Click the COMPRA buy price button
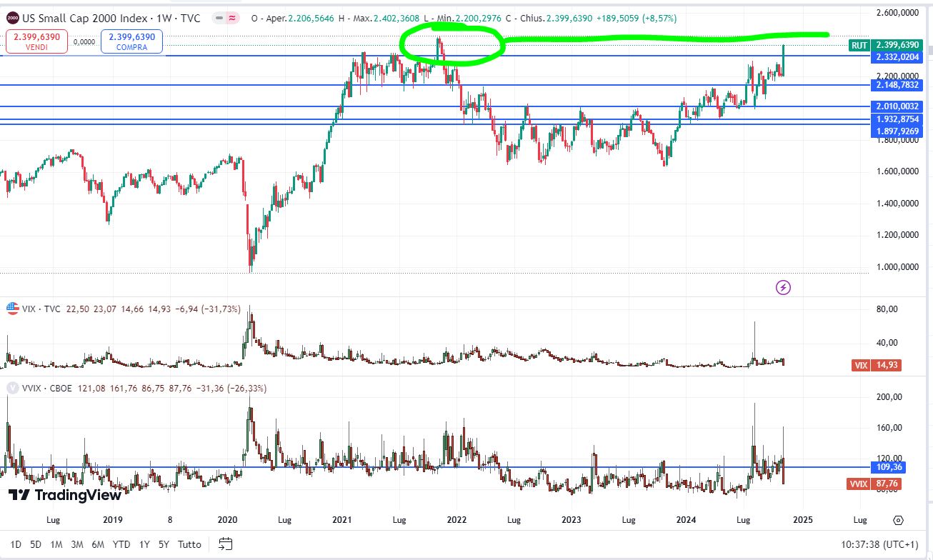 (132, 41)
